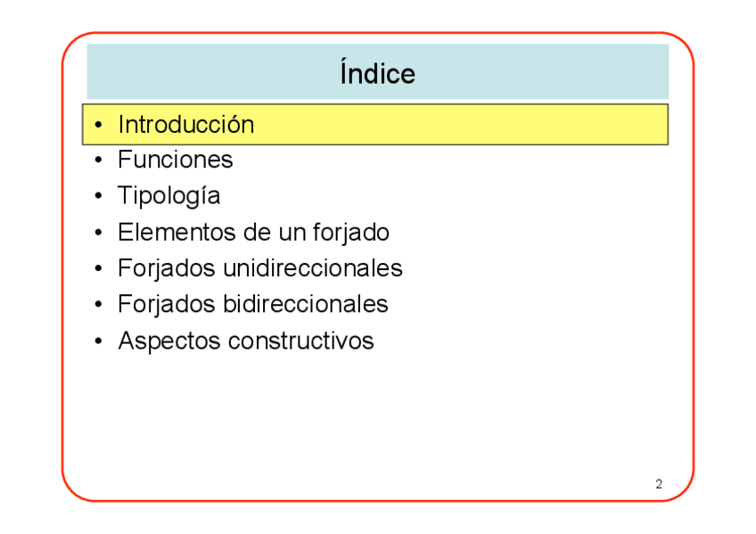Select the "Aspectos constructivos" item
The image size is (756, 534).
click(x=245, y=341)
